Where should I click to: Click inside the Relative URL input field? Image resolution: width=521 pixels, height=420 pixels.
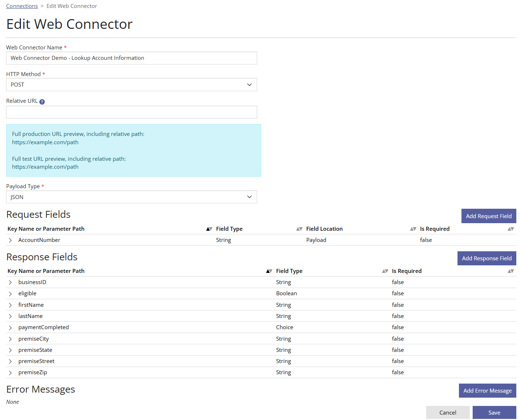click(131, 112)
